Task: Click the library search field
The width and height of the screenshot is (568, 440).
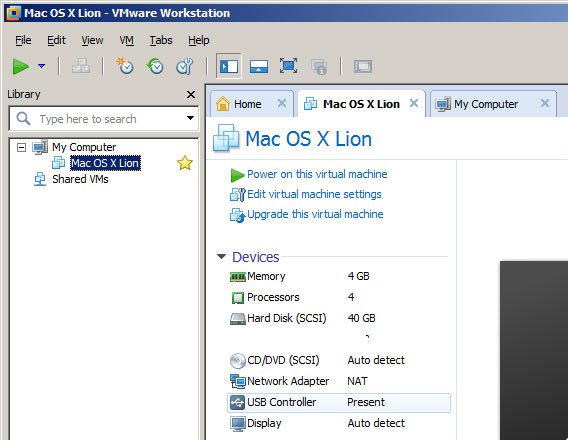Action: (104, 118)
